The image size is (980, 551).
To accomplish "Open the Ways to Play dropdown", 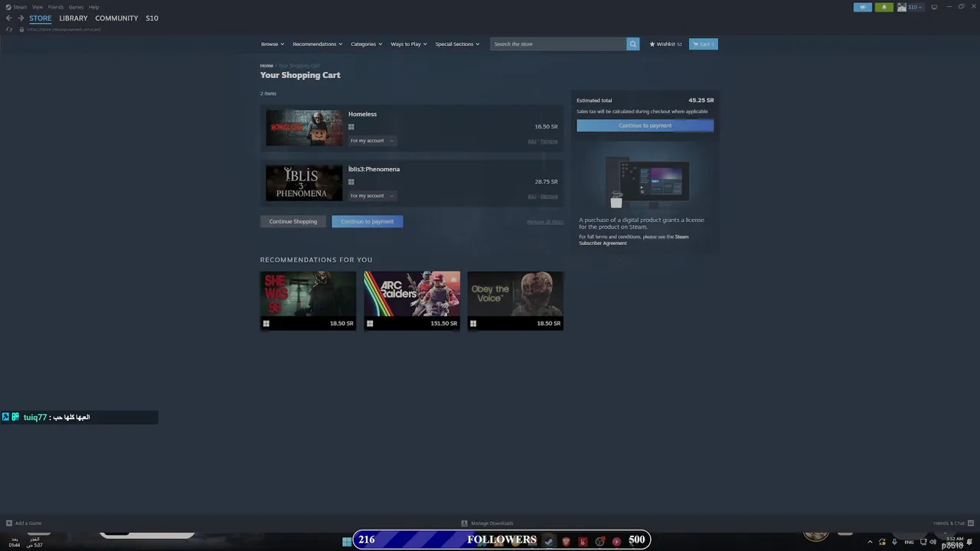I will pos(409,44).
